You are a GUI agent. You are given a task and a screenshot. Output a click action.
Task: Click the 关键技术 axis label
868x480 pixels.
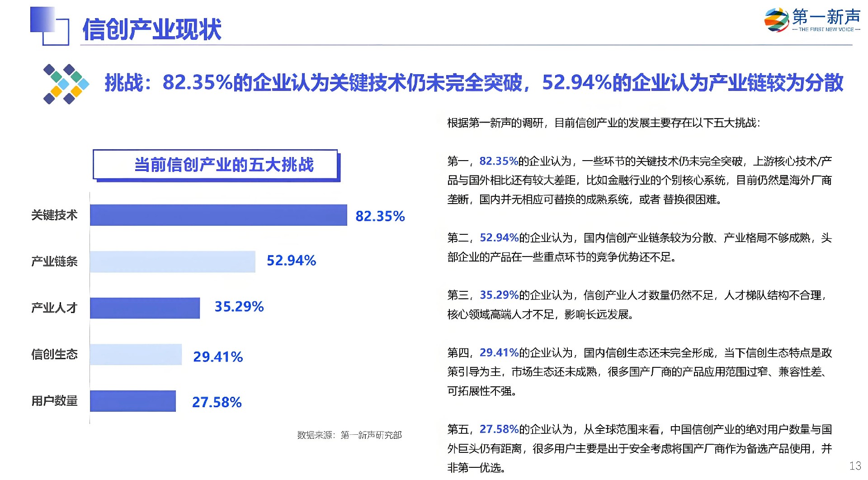coord(54,215)
